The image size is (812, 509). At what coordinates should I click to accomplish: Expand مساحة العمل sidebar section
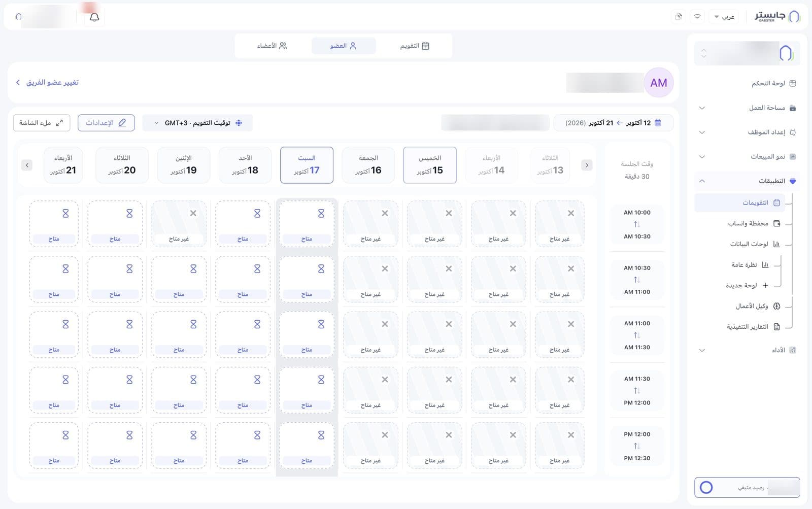[x=702, y=108]
